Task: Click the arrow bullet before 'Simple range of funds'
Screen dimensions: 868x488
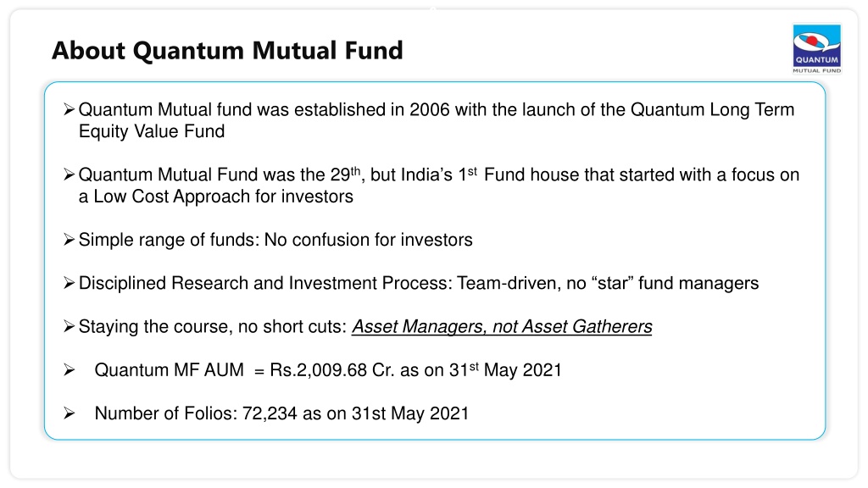Action: [x=69, y=240]
